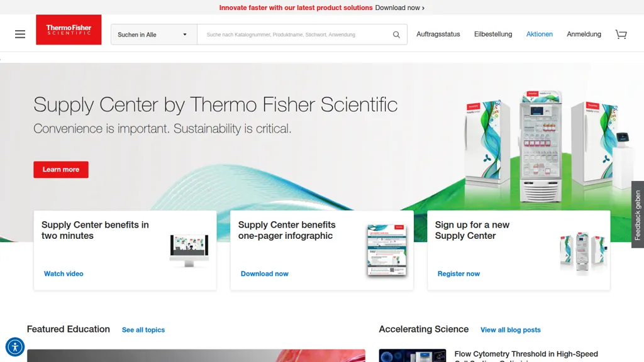The width and height of the screenshot is (644, 362).
Task: Click 'Sign up for a new Supply Center' heading
Action: click(472, 230)
